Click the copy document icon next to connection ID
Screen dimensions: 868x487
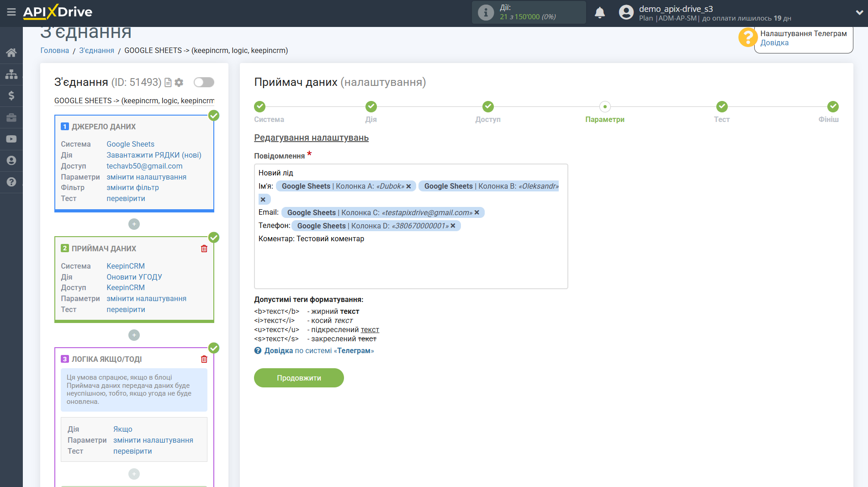168,83
